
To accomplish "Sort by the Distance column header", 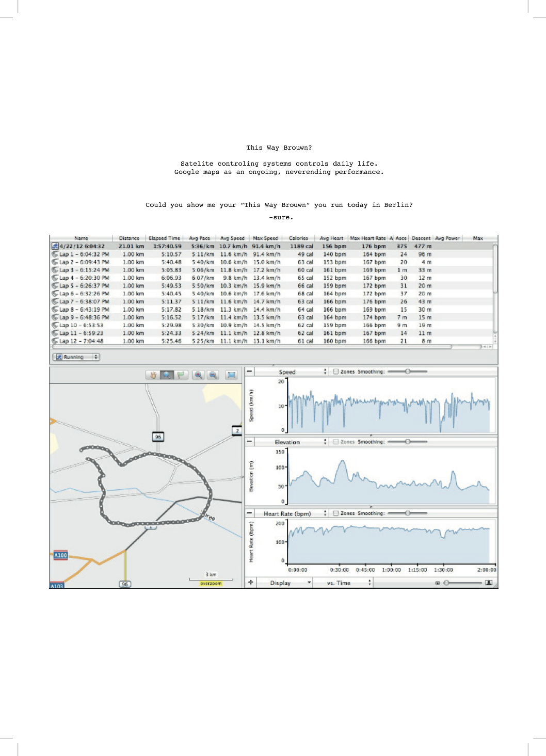I will (129, 238).
